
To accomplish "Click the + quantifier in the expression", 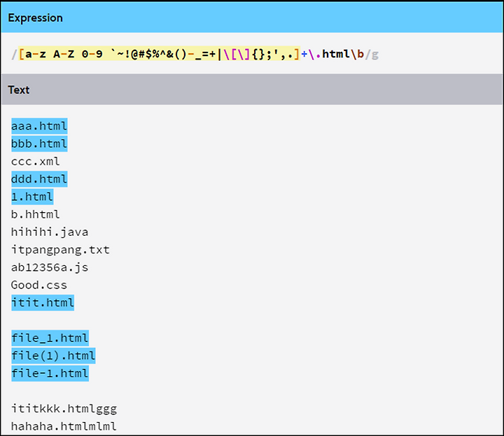I will pyautogui.click(x=304, y=55).
